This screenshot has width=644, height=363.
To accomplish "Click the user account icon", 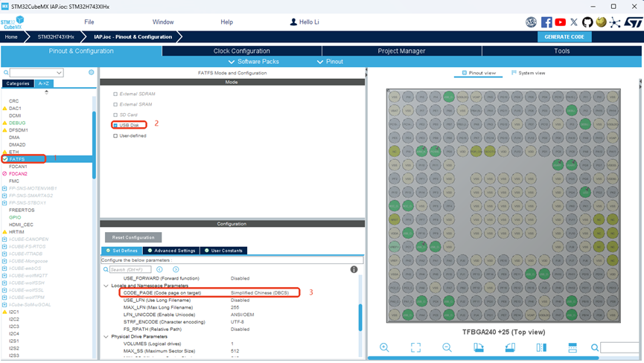I will (293, 22).
